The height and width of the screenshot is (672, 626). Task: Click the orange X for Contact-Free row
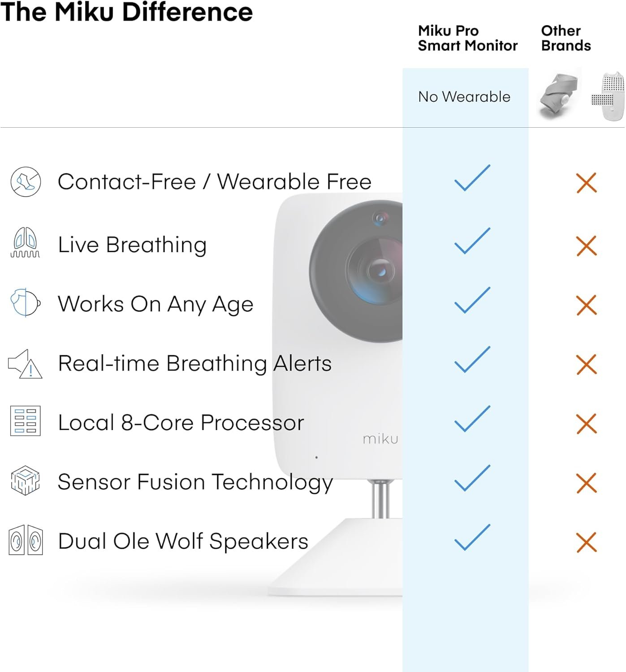(x=586, y=183)
